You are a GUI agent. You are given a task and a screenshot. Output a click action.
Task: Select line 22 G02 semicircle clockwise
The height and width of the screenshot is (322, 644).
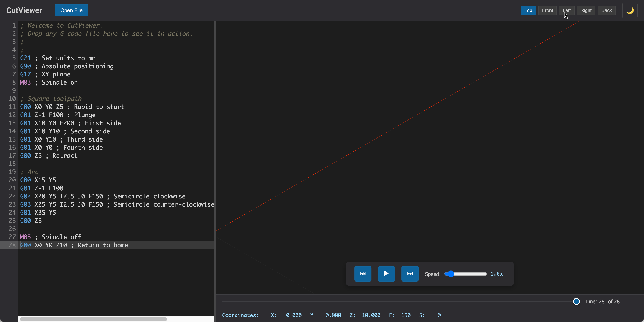click(103, 196)
